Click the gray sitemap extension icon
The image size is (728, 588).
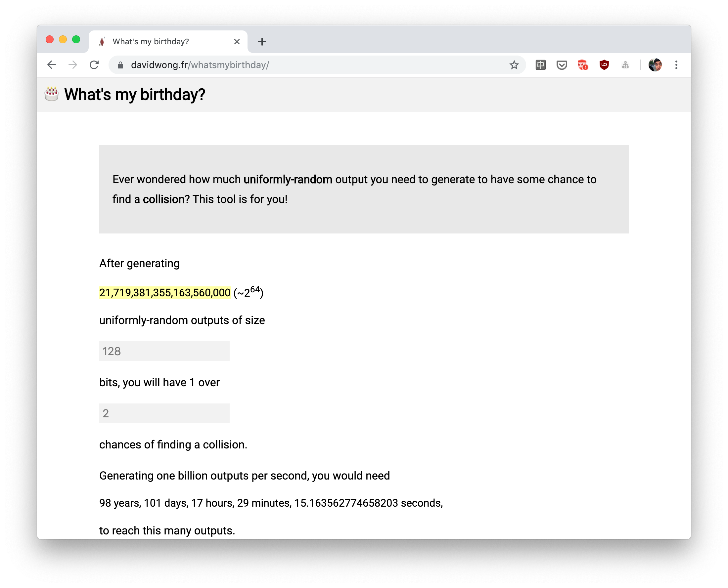click(x=625, y=65)
